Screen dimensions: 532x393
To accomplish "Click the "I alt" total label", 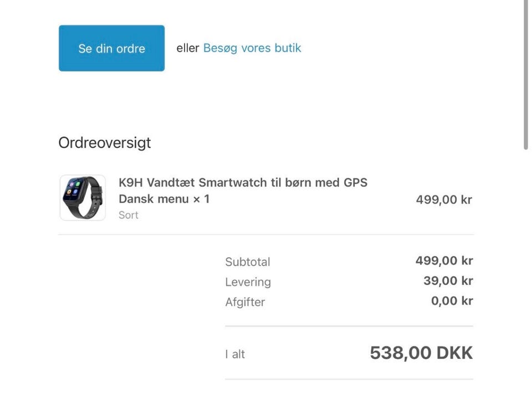I will click(235, 354).
